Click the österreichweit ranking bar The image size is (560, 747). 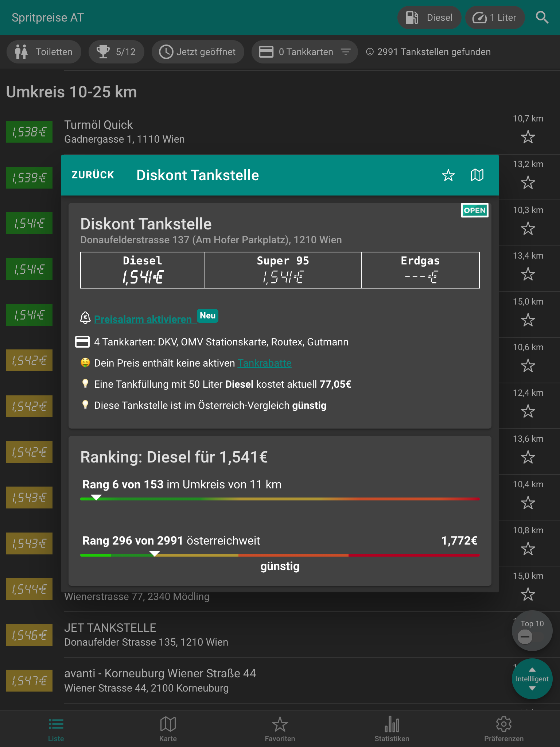click(x=280, y=555)
